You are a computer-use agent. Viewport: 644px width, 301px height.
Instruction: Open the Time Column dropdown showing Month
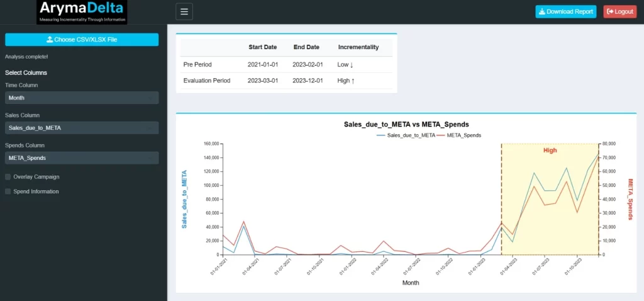pos(82,98)
